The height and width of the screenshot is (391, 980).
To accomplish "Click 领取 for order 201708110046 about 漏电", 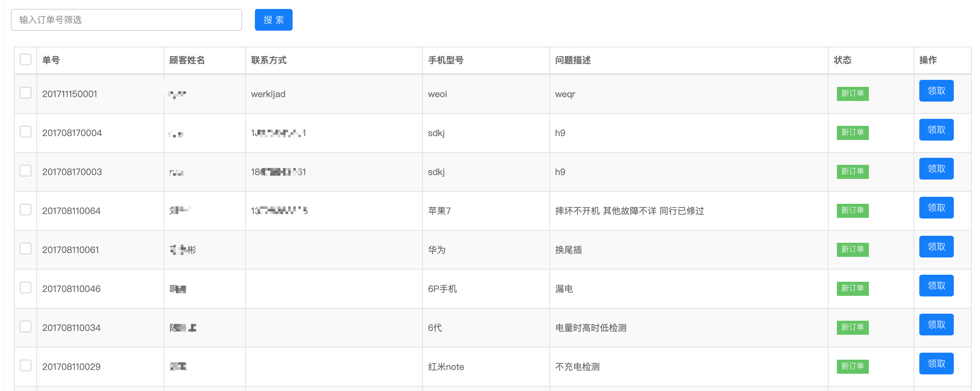I will [936, 285].
